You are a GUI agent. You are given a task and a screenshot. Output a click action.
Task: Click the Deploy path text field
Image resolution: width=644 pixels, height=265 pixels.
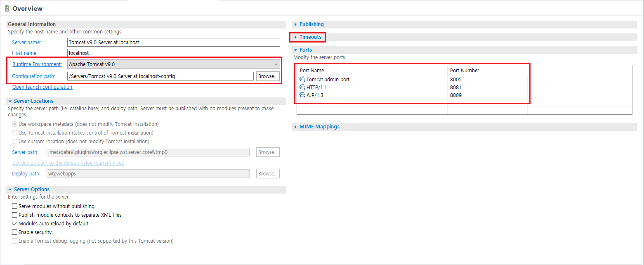(x=148, y=173)
